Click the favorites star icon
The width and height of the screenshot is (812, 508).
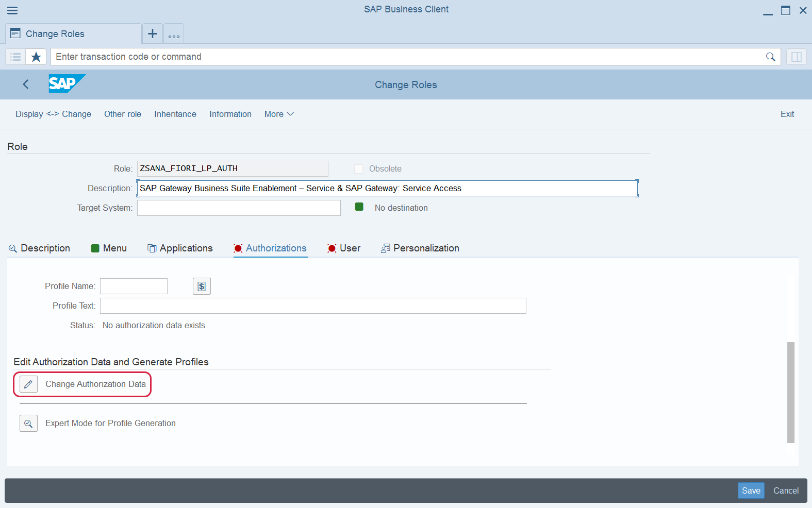(x=36, y=57)
